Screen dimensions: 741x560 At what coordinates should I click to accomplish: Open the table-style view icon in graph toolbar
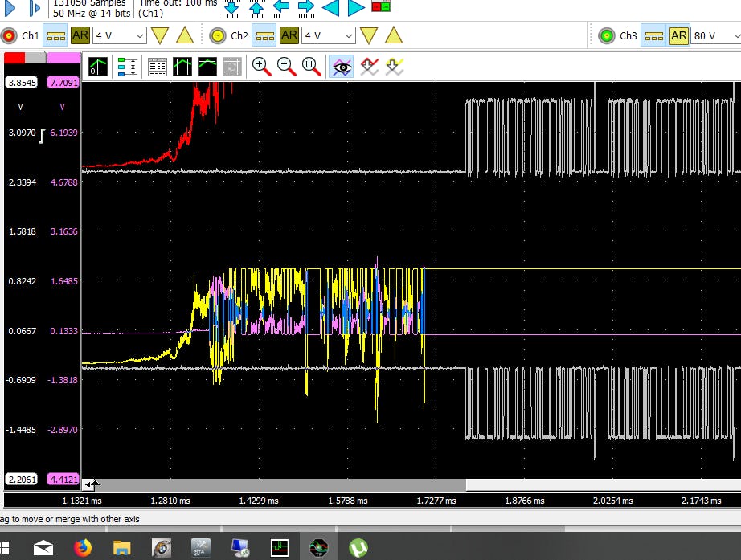(x=158, y=67)
